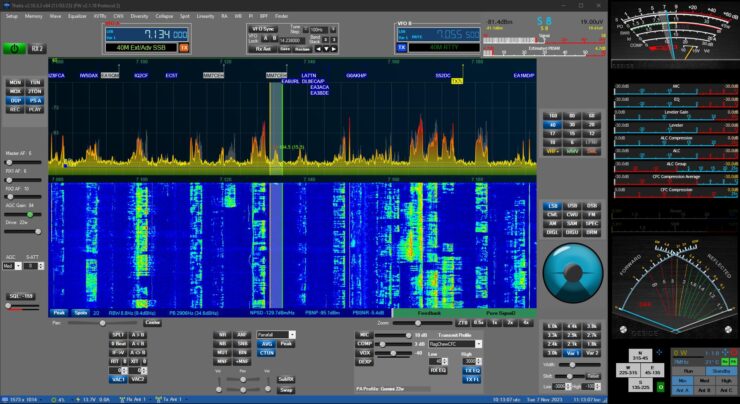
Task: Select the 40 meter band button
Action: [x=552, y=125]
